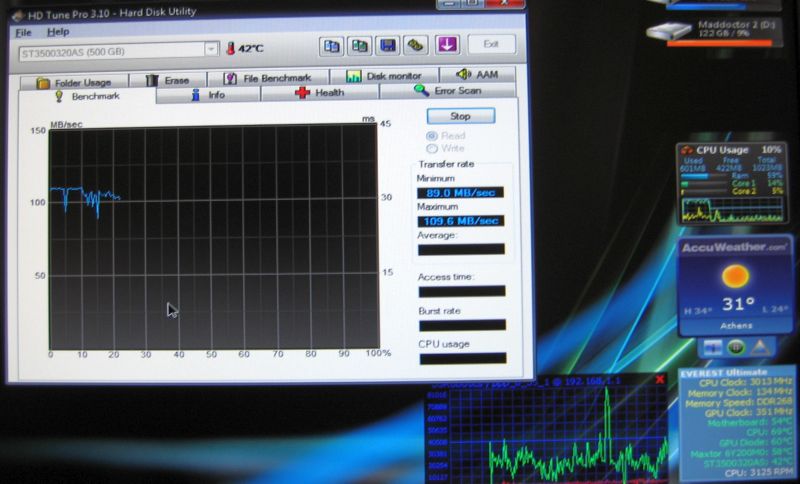Select the Read test radio button
The image size is (800, 484).
click(432, 136)
